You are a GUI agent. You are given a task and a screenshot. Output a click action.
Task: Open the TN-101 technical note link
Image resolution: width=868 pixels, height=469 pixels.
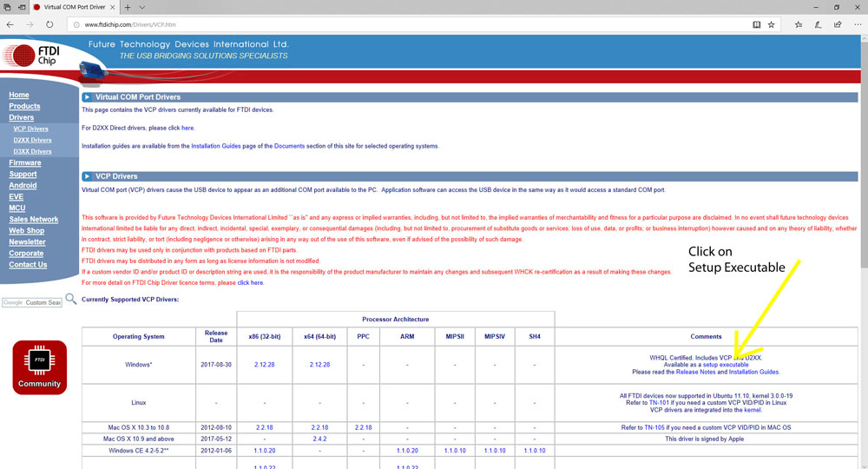[x=660, y=402]
